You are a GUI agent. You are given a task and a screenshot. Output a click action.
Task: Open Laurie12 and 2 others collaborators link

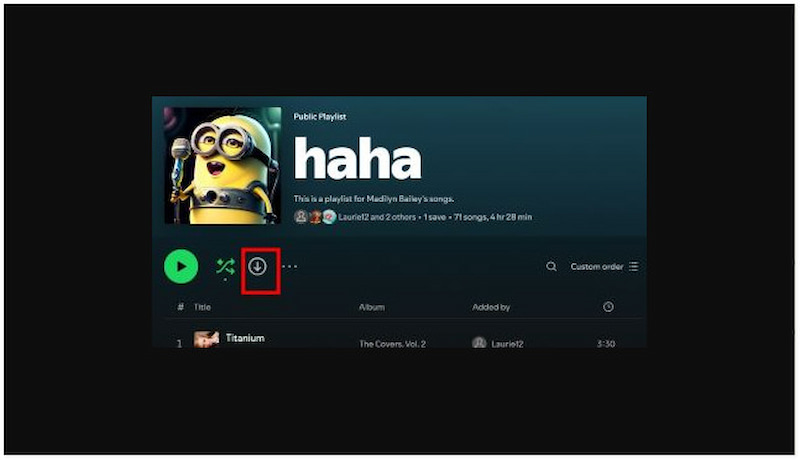tap(377, 217)
